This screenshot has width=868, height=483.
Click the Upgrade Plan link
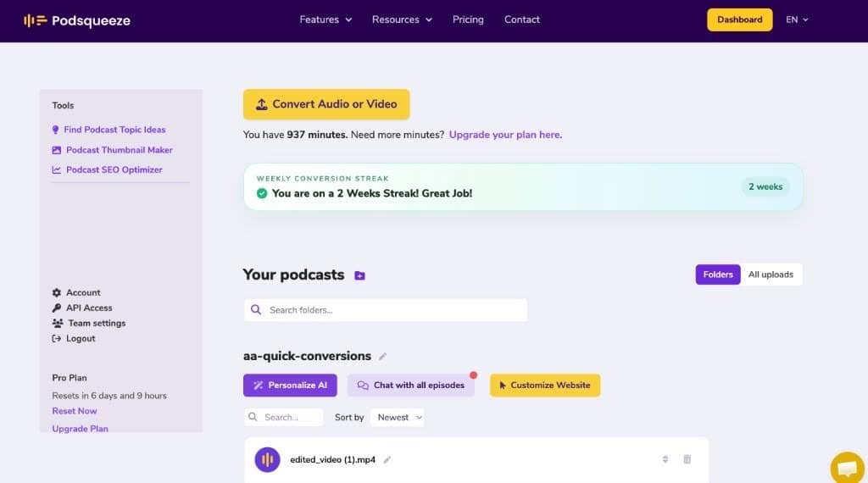pyautogui.click(x=80, y=429)
